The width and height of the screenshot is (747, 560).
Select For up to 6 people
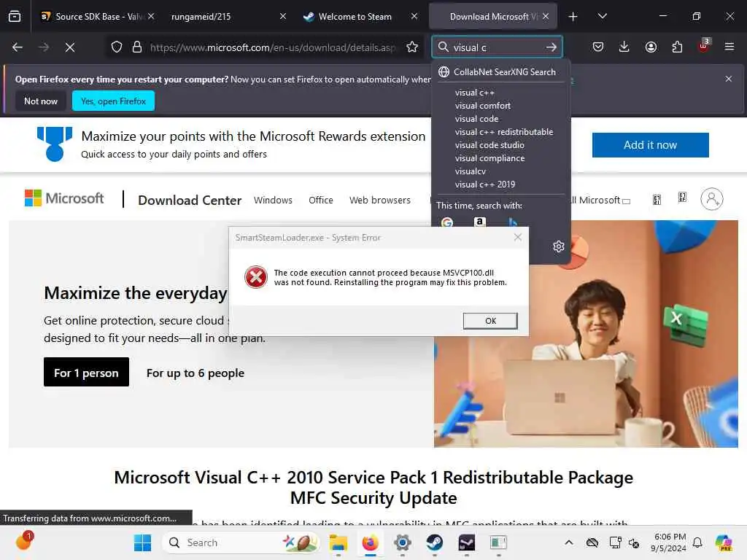point(196,373)
